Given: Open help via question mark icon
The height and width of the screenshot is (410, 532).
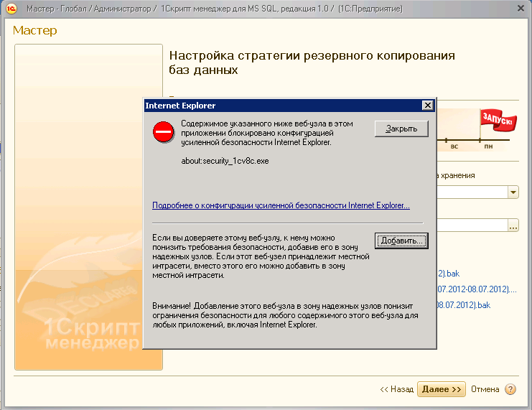Looking at the screenshot, I should tap(510, 389).
